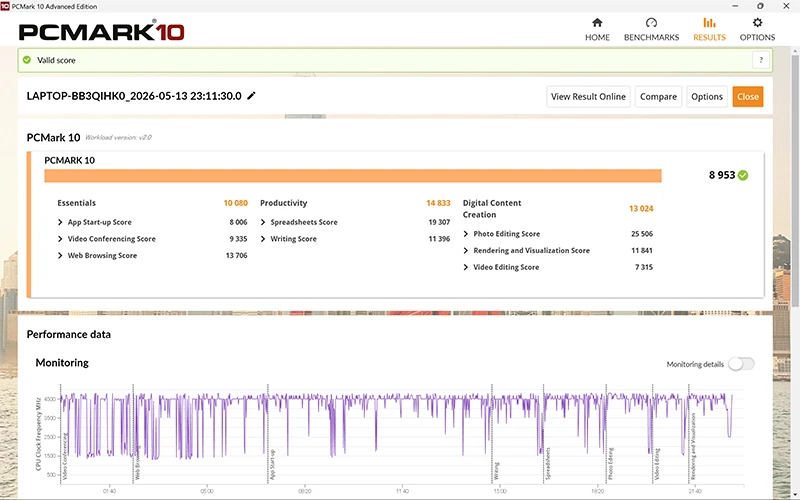Click View Result Online button

pyautogui.click(x=588, y=96)
